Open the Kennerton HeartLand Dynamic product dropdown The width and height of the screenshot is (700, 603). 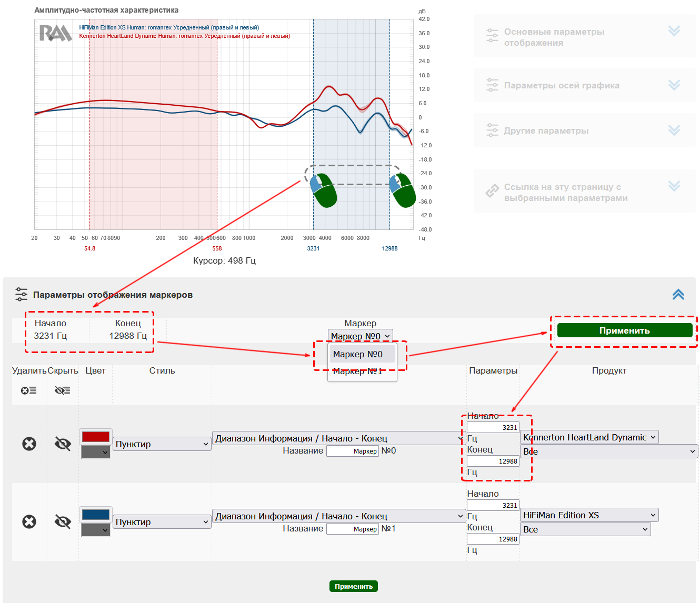click(x=589, y=437)
